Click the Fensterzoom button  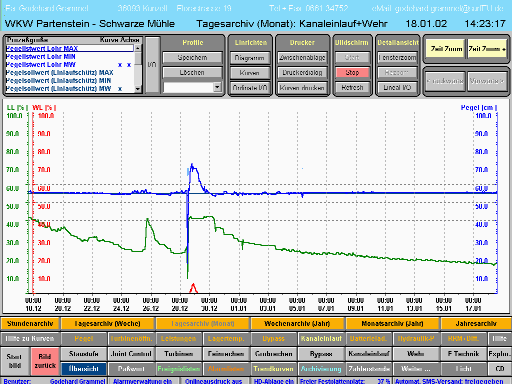coord(397,58)
